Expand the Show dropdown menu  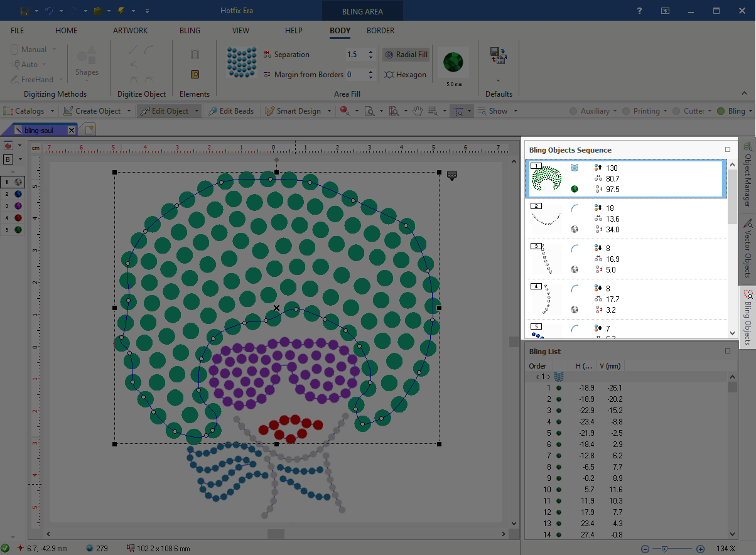(x=515, y=111)
